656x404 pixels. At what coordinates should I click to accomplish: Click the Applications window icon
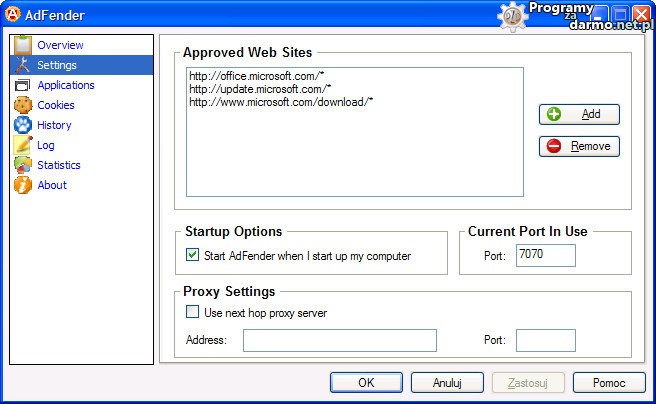[x=22, y=85]
